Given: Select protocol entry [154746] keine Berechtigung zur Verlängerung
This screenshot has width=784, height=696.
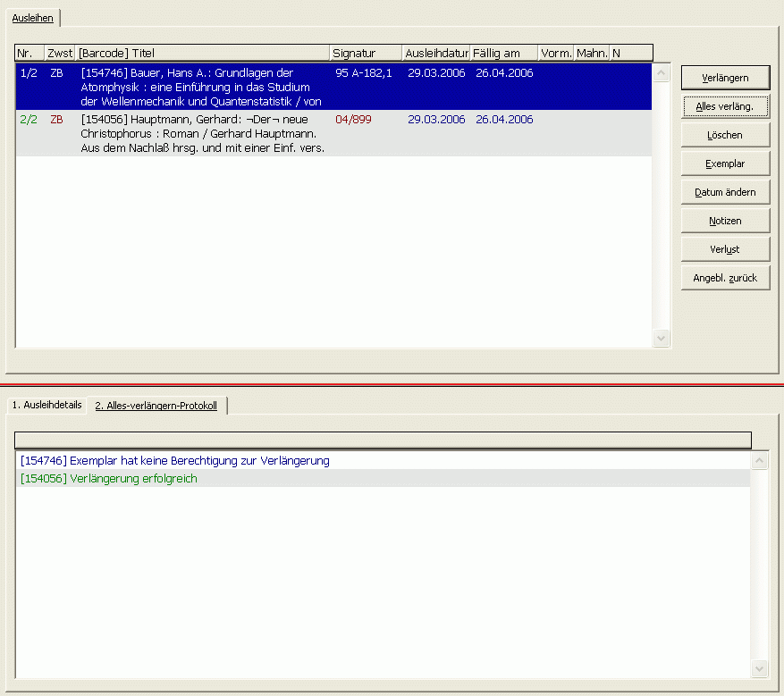Looking at the screenshot, I should coord(383,461).
